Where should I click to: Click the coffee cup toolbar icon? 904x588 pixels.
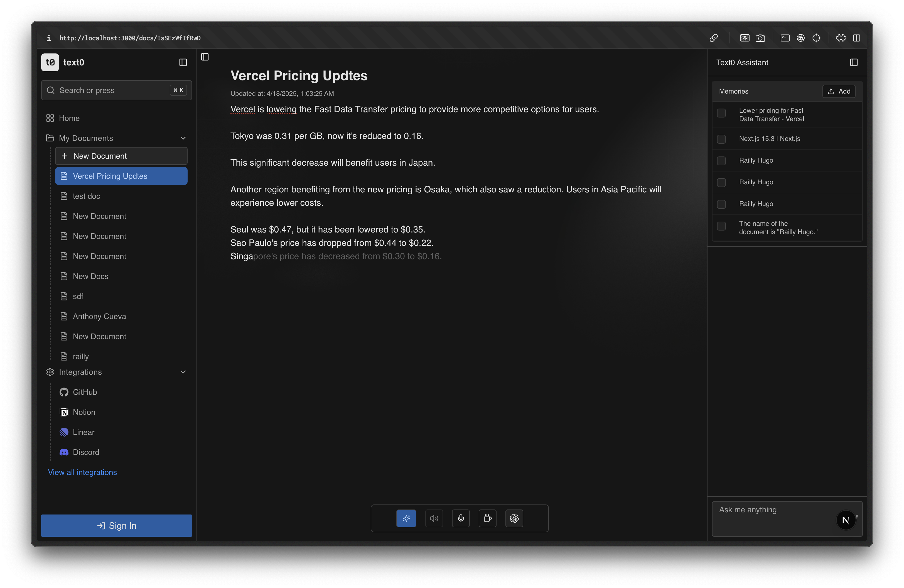tap(487, 518)
